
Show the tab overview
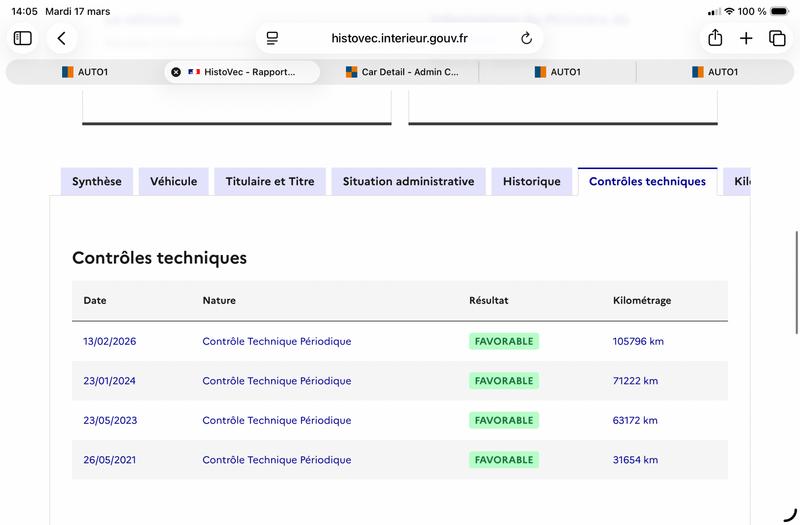click(x=777, y=38)
